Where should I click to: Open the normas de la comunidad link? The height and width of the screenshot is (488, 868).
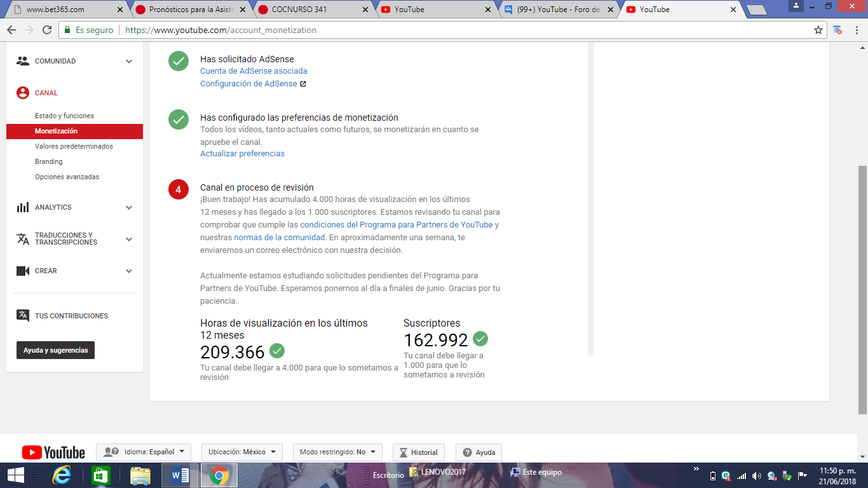click(280, 238)
